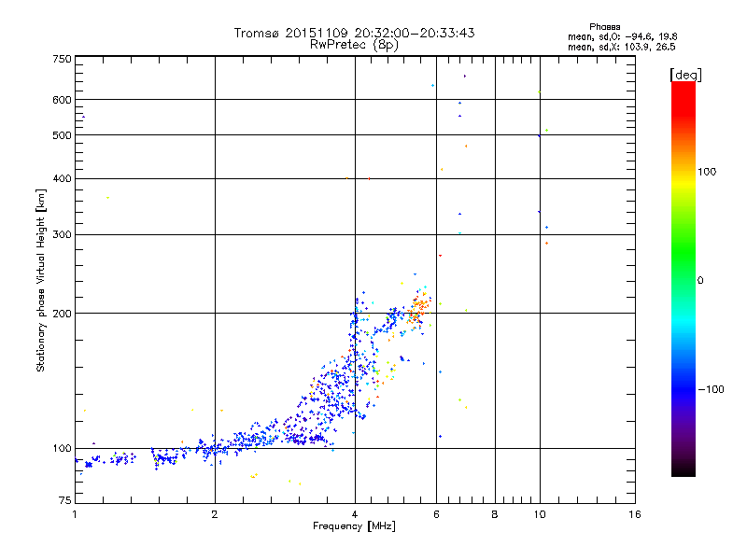Screen dimensions: 747x560
Task: Click the green zero-degree area of color bar
Action: 684,280
